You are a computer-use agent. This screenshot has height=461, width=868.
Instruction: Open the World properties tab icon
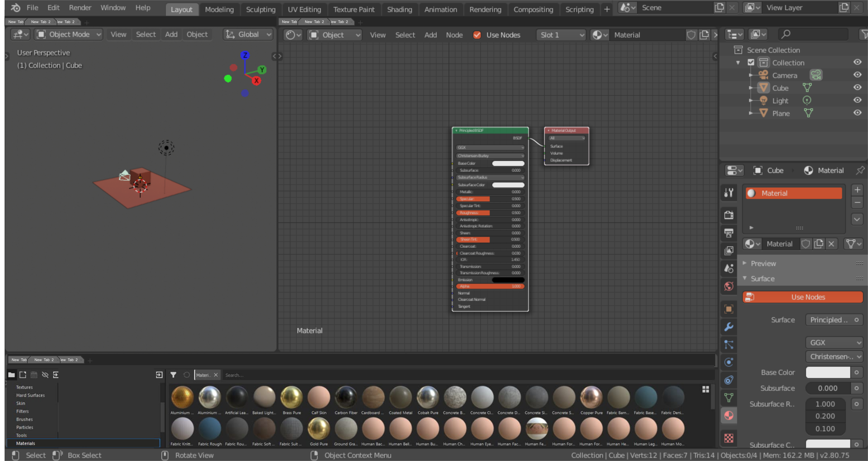coord(729,286)
